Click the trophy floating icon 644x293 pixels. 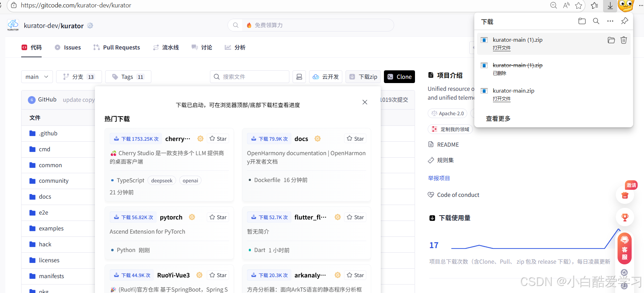(x=625, y=217)
